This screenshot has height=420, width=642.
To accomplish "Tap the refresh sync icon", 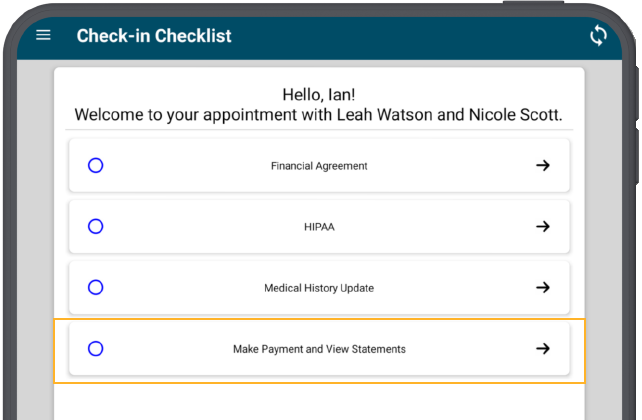I will pos(598,36).
